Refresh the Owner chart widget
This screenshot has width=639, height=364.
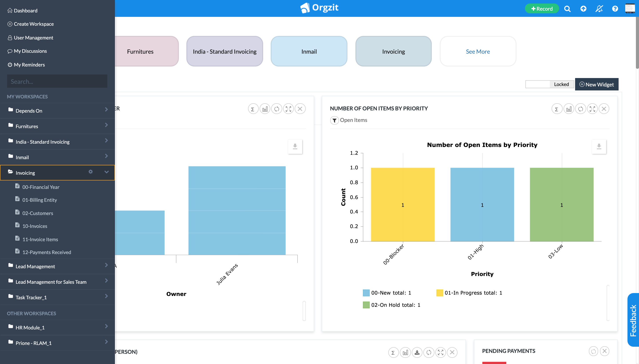pyautogui.click(x=277, y=109)
